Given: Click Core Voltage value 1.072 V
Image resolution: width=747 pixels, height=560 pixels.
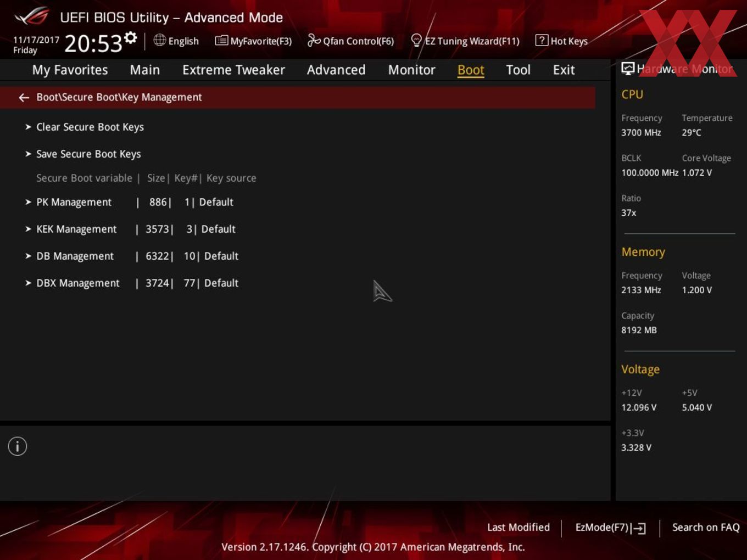Looking at the screenshot, I should point(697,172).
